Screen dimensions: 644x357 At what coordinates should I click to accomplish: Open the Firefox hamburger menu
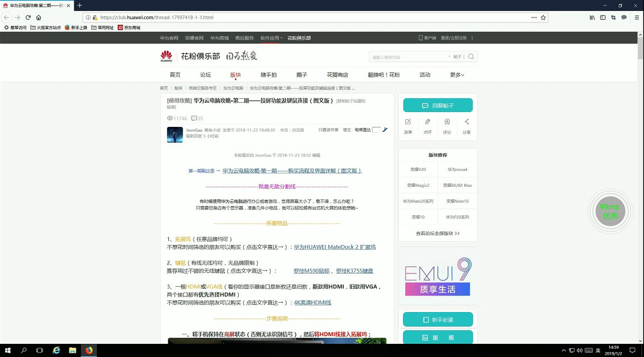636,17
